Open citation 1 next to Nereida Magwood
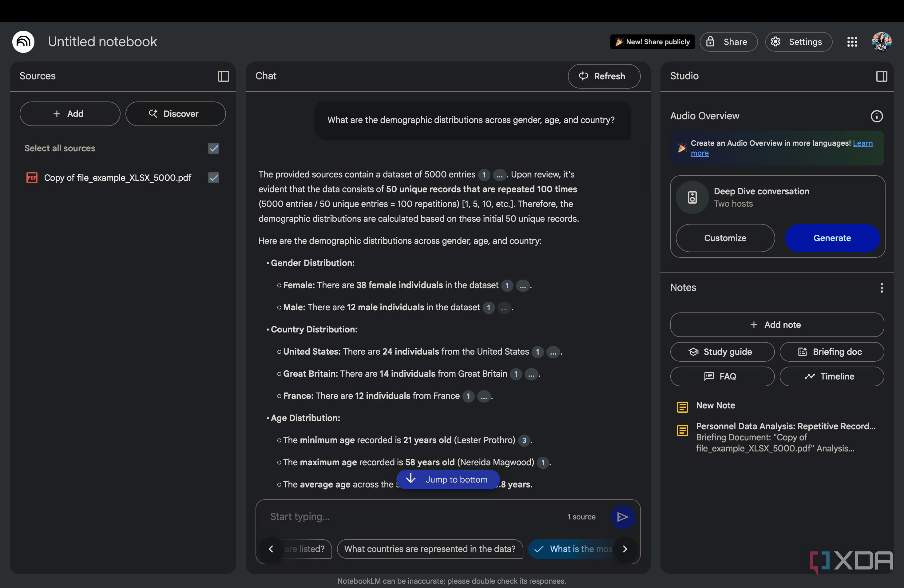The height and width of the screenshot is (588, 904). click(543, 462)
